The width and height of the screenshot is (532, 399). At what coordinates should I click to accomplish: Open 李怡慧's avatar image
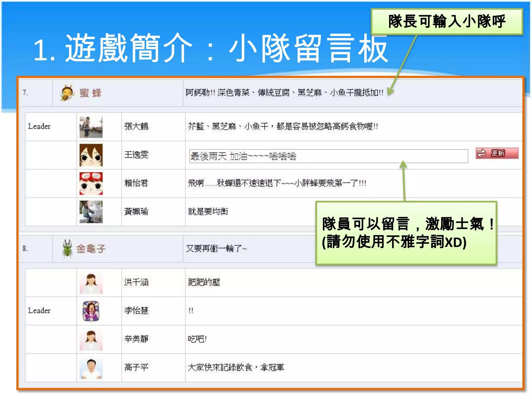91,311
